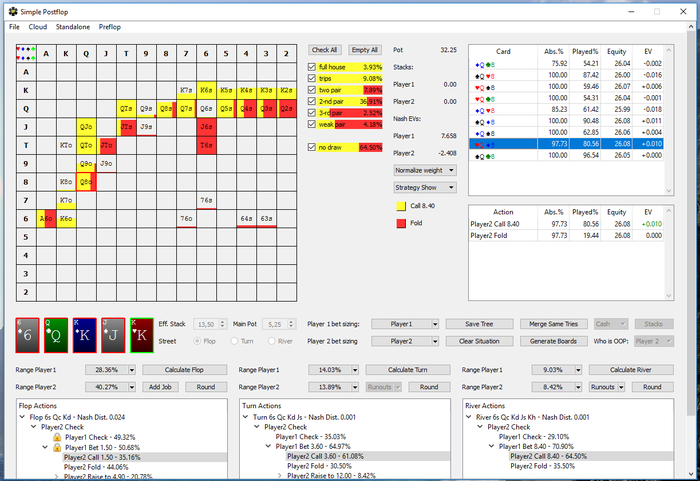Select the Queen of clubs board card
This screenshot has height=481, width=700.
tap(56, 335)
